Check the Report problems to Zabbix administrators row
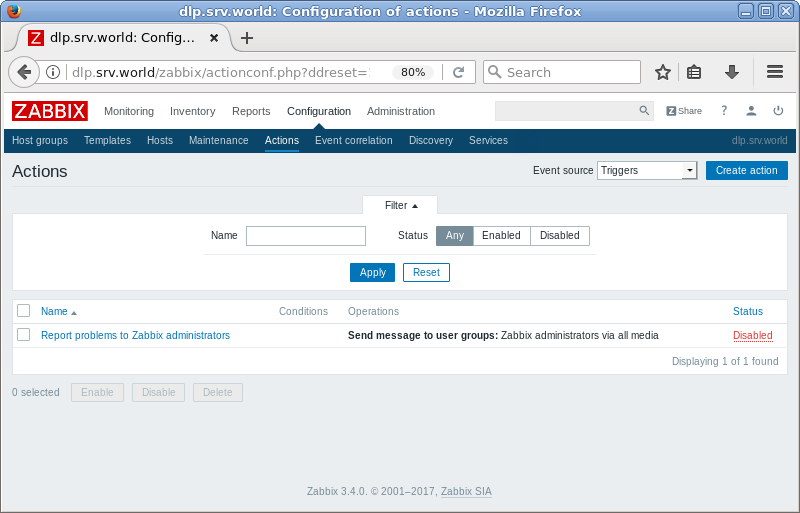This screenshot has height=513, width=800. [x=23, y=334]
